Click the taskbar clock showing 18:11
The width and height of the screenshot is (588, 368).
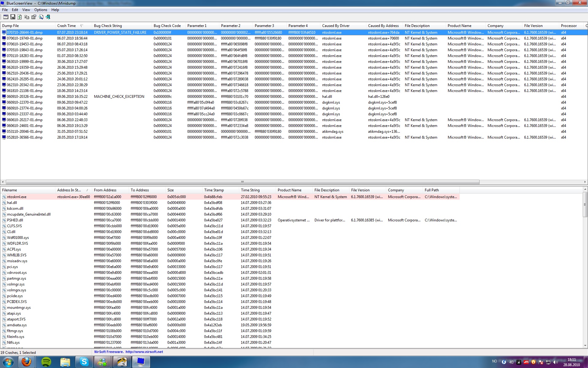coord(571,362)
